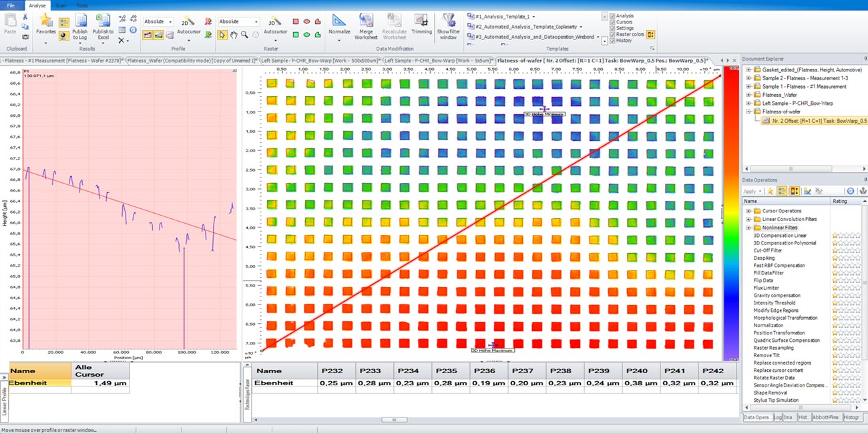This screenshot has width=868, height=434.
Task: Select the hand pan tool
Action: point(234,35)
